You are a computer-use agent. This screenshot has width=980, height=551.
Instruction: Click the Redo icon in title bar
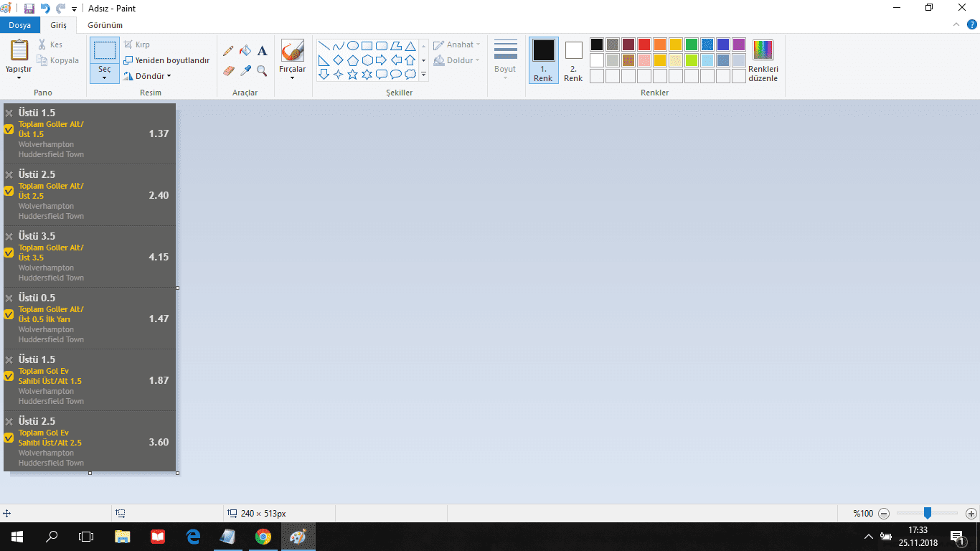60,9
